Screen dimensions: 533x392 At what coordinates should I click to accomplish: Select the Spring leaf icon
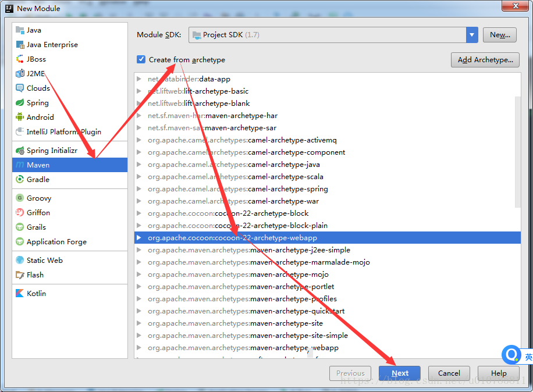coord(20,102)
